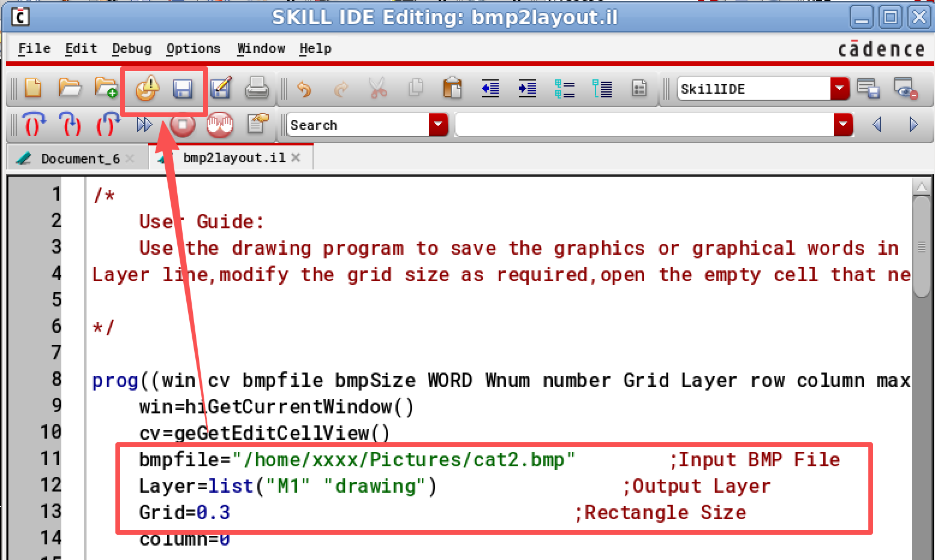Screen dimensions: 935x560
Task: Click the Continue (double arrow) debug icon
Action: (145, 124)
